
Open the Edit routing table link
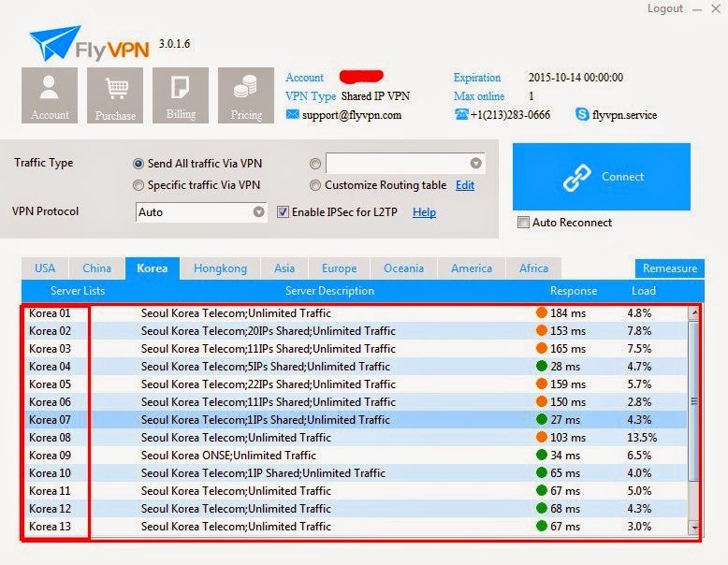pos(465,185)
